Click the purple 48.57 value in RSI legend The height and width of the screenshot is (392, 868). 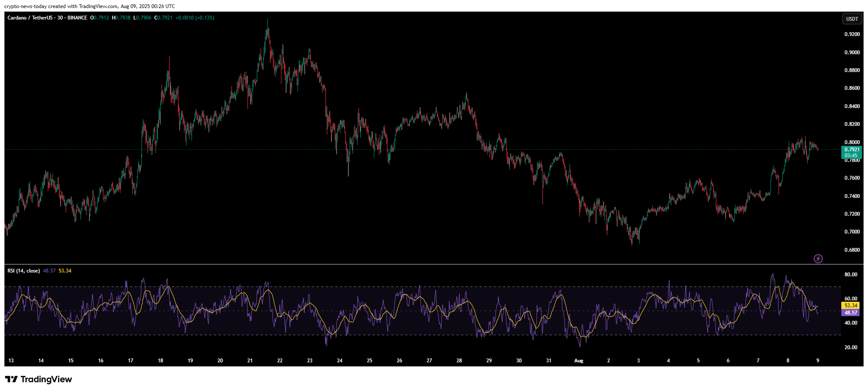(49, 271)
